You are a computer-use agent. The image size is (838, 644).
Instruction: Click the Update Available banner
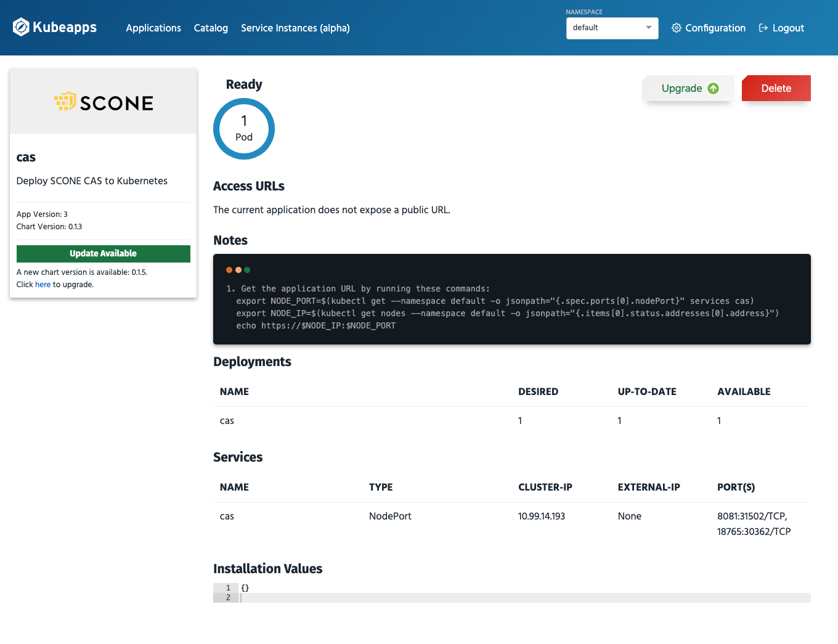point(103,253)
